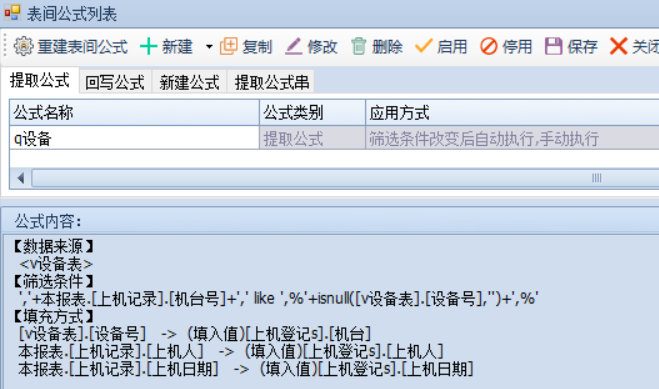Click the 筛选条件改变后自动执行,手动执行 cell
The width and height of the screenshot is (659, 389).
[512, 138]
